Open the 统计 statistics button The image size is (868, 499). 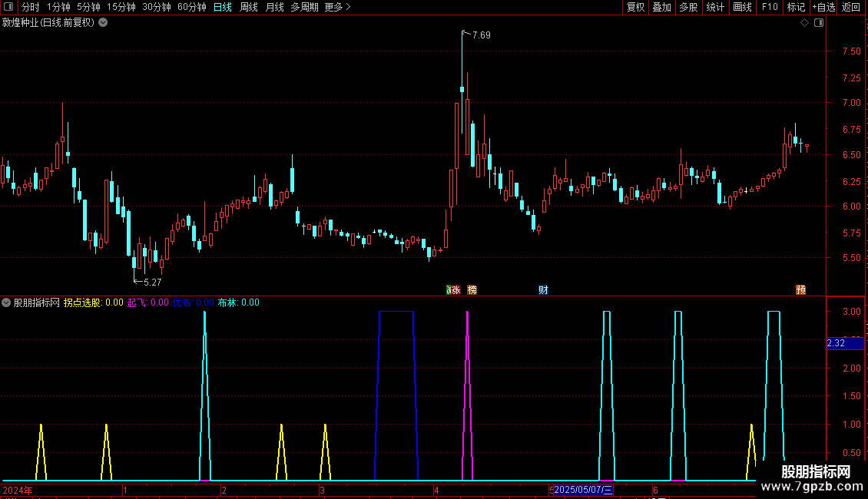[715, 7]
